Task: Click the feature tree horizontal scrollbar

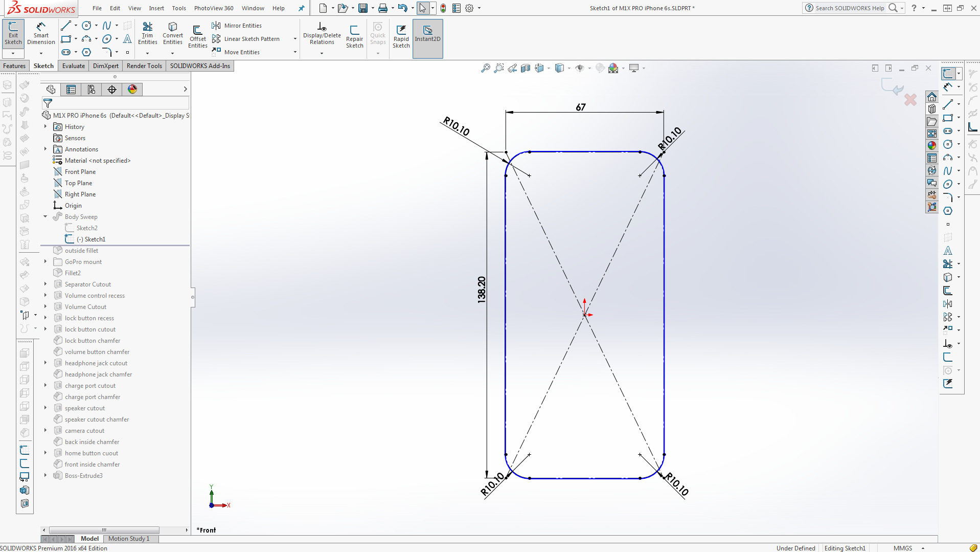Action: coord(104,530)
